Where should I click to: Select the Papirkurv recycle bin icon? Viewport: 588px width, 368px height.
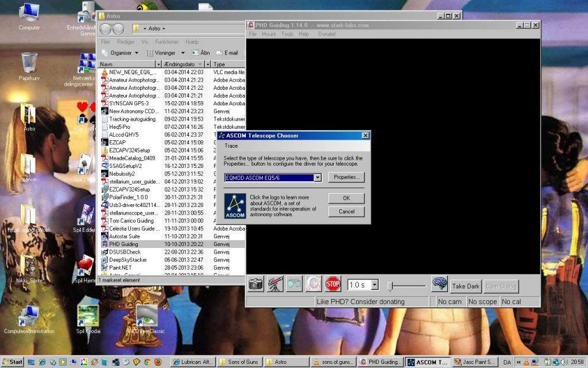pyautogui.click(x=29, y=67)
